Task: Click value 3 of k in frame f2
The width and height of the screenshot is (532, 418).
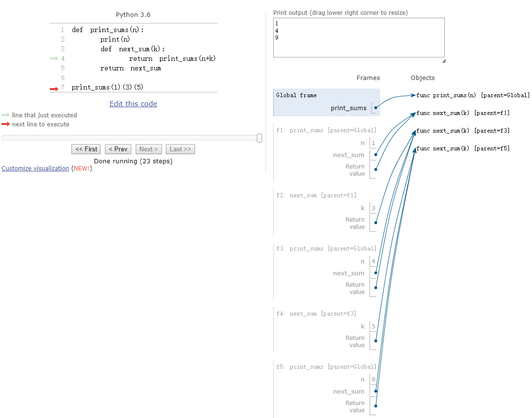Action: tap(373, 208)
